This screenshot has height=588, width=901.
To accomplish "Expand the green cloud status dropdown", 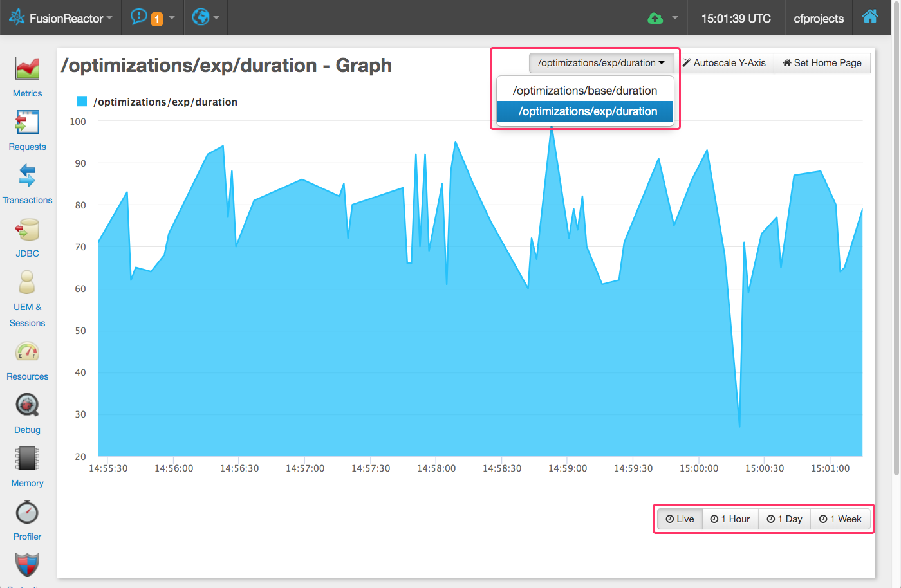I will [664, 18].
